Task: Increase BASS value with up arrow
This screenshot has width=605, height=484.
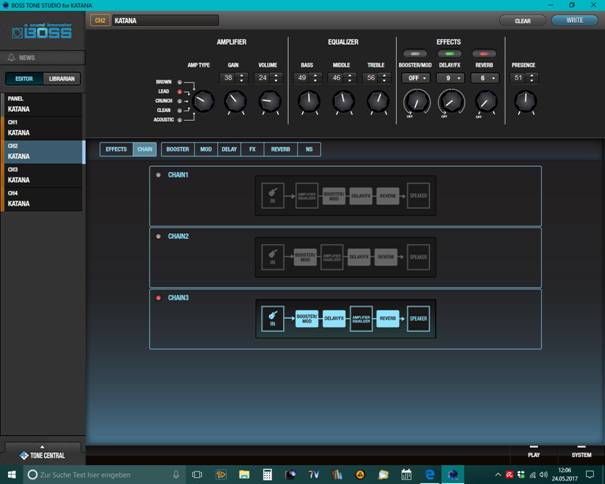Action: point(315,75)
